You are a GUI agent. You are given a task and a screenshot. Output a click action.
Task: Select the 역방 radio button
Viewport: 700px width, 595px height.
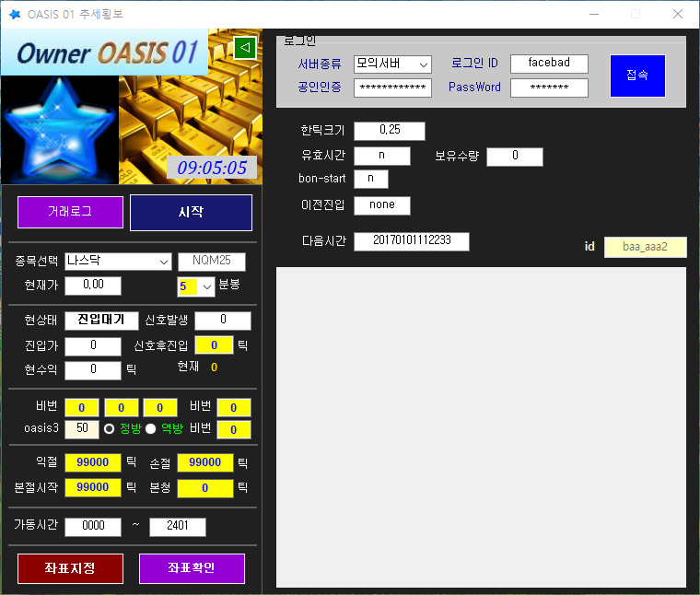click(150, 429)
